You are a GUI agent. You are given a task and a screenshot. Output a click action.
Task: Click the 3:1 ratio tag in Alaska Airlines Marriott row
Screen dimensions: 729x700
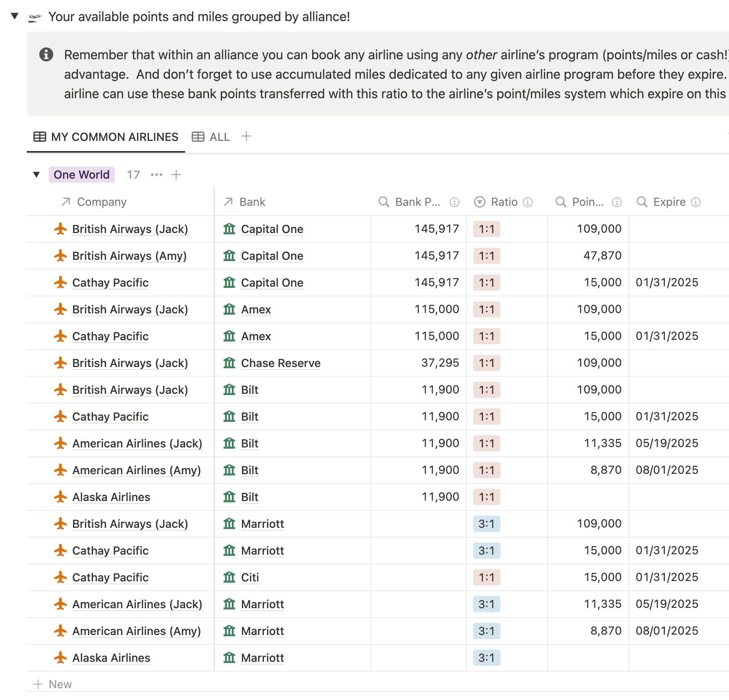(487, 658)
